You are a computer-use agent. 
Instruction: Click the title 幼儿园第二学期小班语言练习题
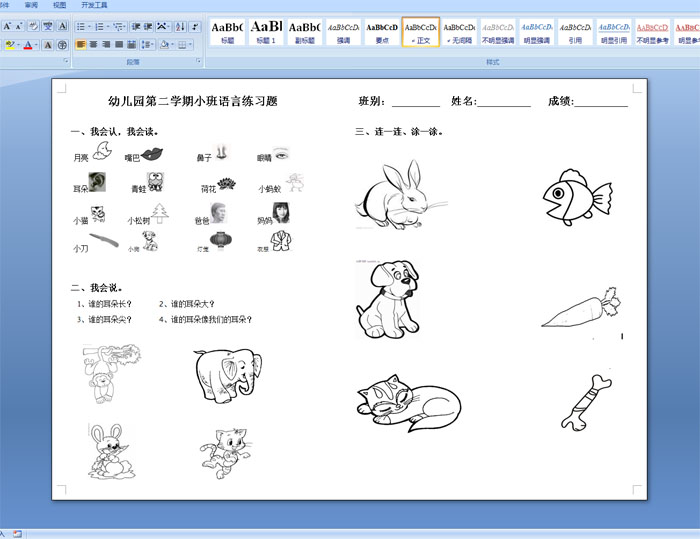(x=193, y=101)
